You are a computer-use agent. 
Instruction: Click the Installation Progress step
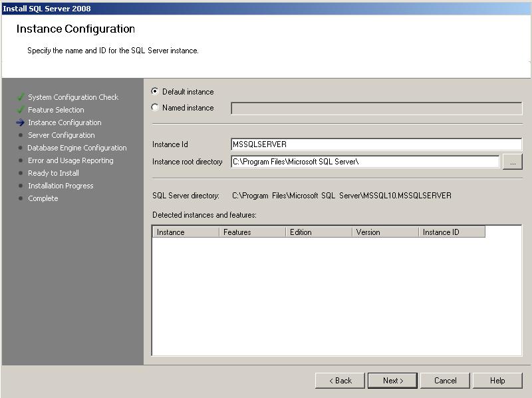pos(61,186)
